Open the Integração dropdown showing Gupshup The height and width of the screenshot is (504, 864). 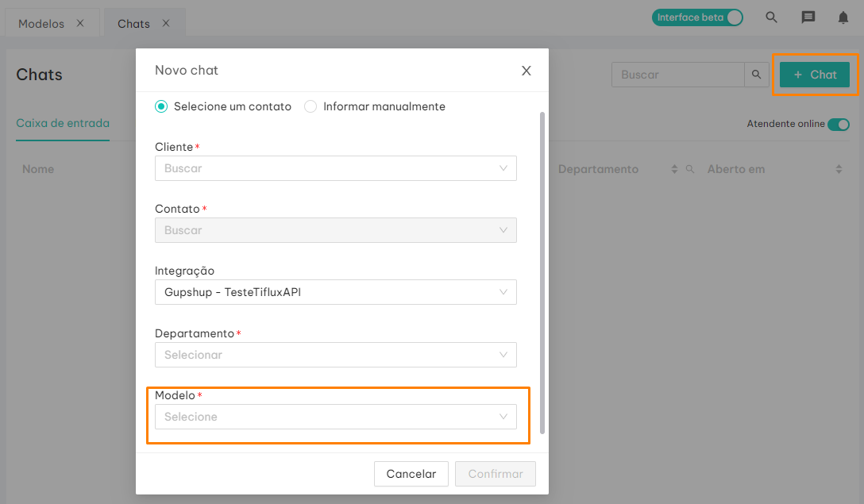point(336,292)
